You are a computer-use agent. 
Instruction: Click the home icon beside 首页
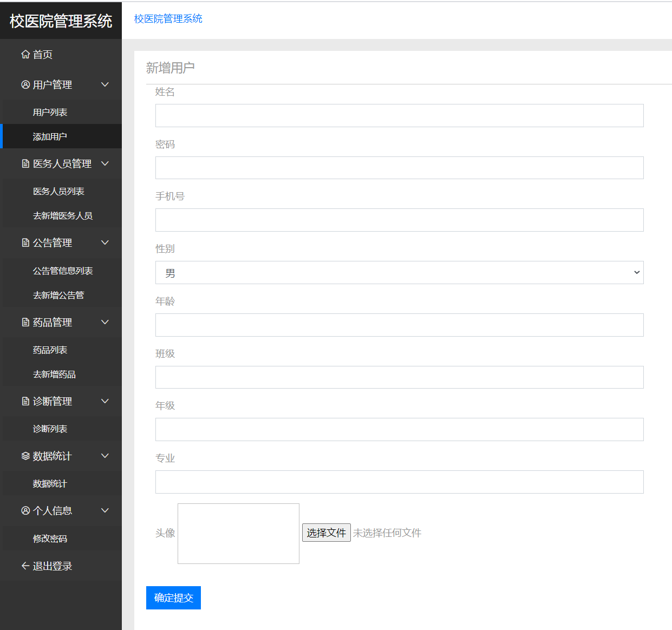(25, 54)
